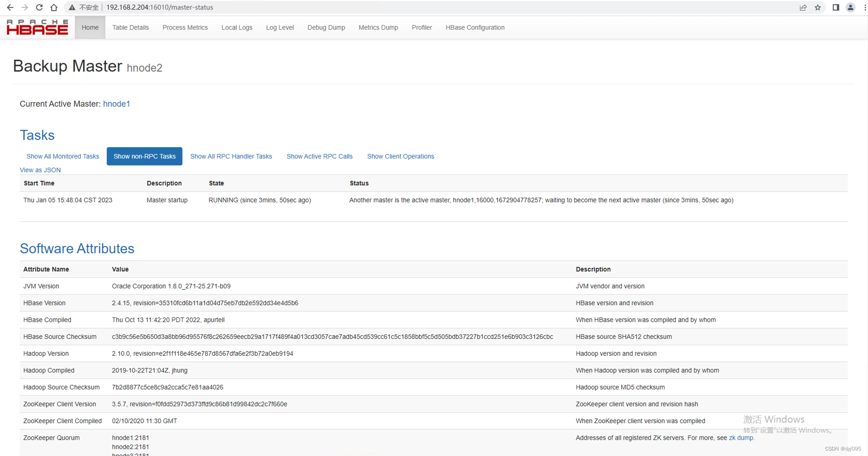
Task: Select '2019-10-22T21:04Z, jhung' value
Action: (150, 370)
